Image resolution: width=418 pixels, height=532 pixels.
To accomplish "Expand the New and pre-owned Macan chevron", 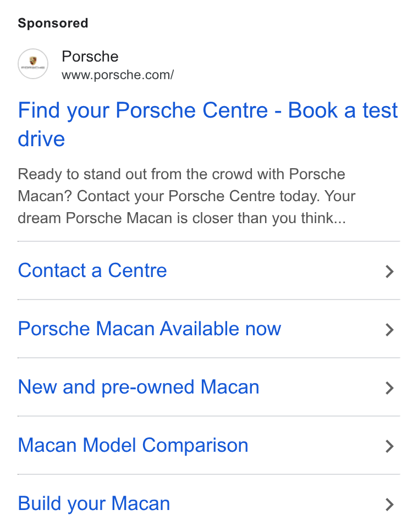I will point(389,388).
